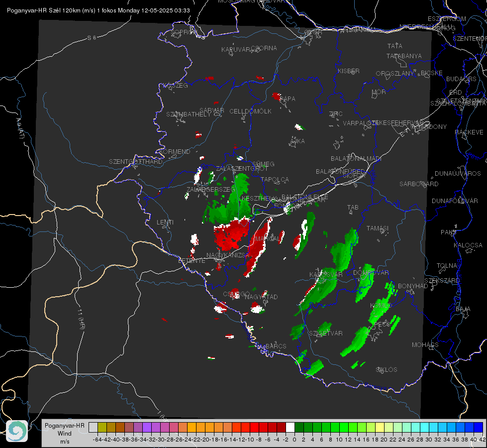The width and height of the screenshot is (487, 448).
Task: Click the LETENYE city label
Action: click(x=192, y=260)
